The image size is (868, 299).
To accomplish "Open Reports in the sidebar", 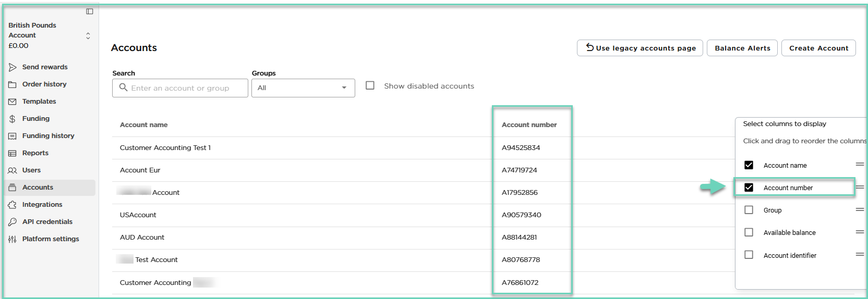I will [x=35, y=153].
